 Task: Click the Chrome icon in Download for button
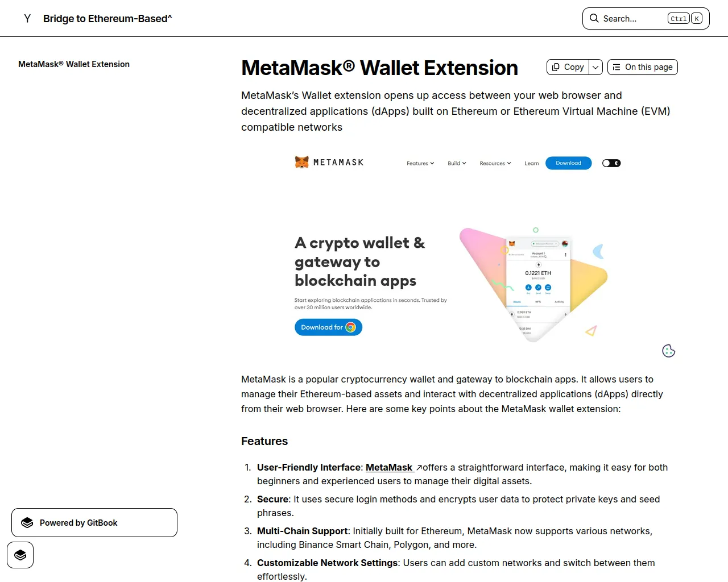(x=351, y=327)
